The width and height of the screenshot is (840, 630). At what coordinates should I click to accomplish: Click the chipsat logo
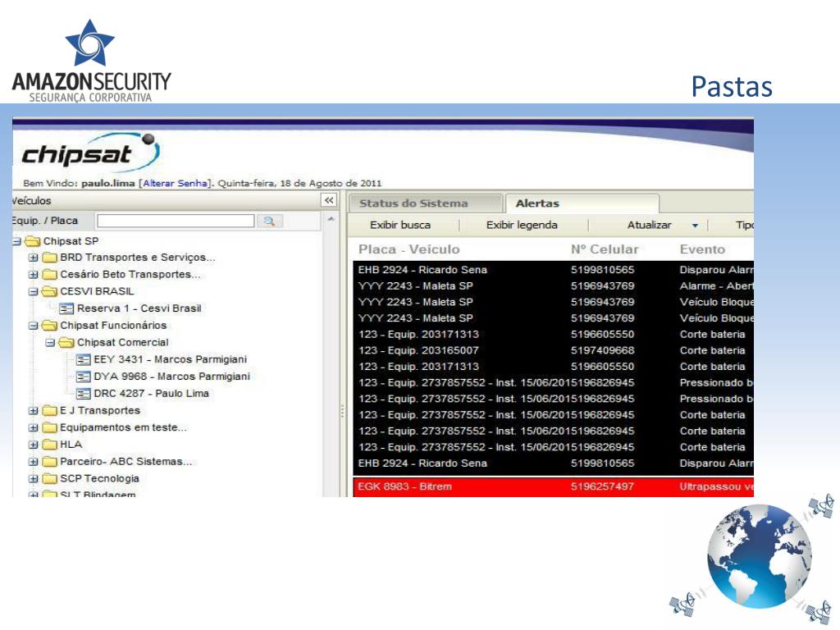tap(90, 153)
